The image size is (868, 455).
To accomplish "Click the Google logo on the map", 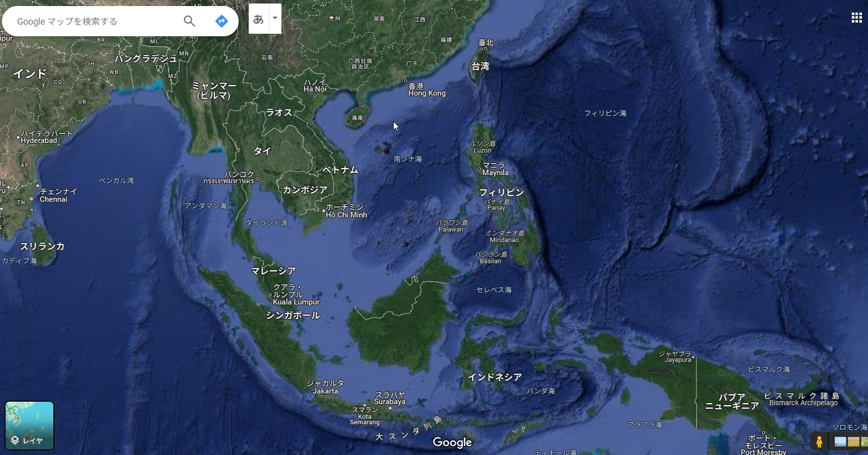I will click(452, 442).
